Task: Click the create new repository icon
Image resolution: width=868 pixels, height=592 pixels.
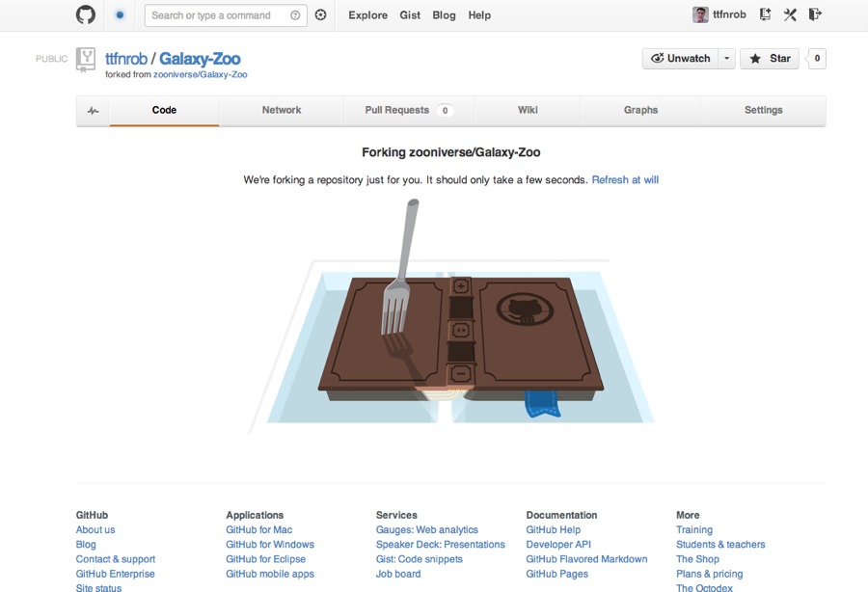Action: pyautogui.click(x=765, y=14)
